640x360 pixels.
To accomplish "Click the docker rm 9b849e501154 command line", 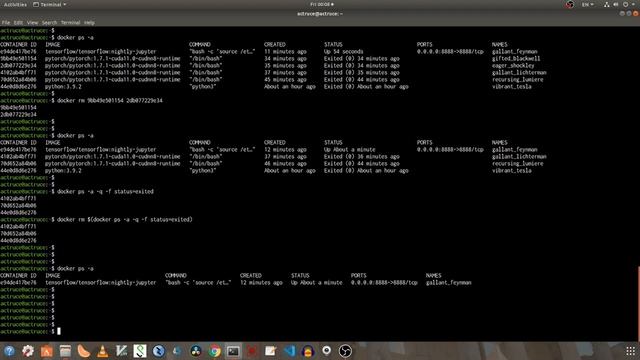I will (109, 100).
